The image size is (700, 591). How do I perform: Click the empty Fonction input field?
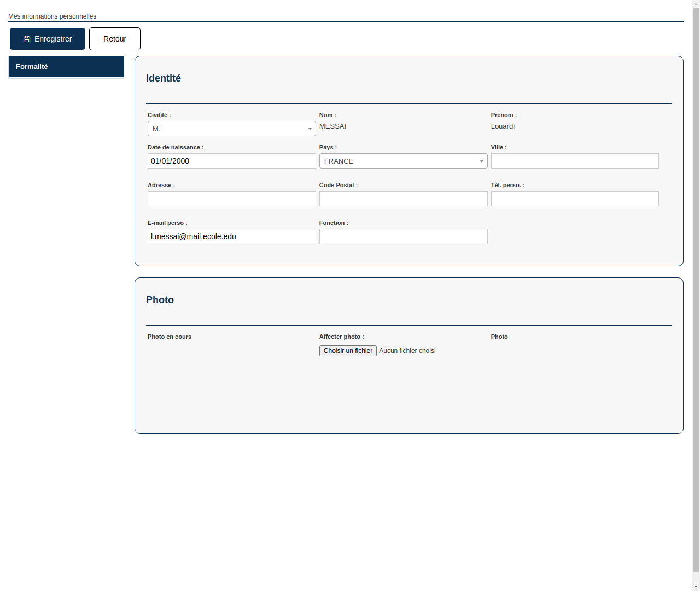click(x=403, y=236)
